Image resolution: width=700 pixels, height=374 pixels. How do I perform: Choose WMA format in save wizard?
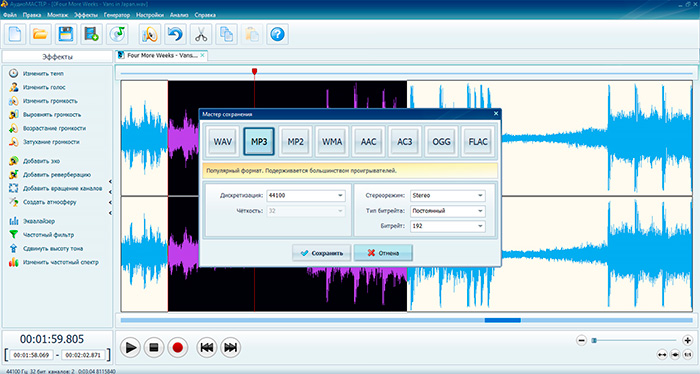pyautogui.click(x=332, y=141)
